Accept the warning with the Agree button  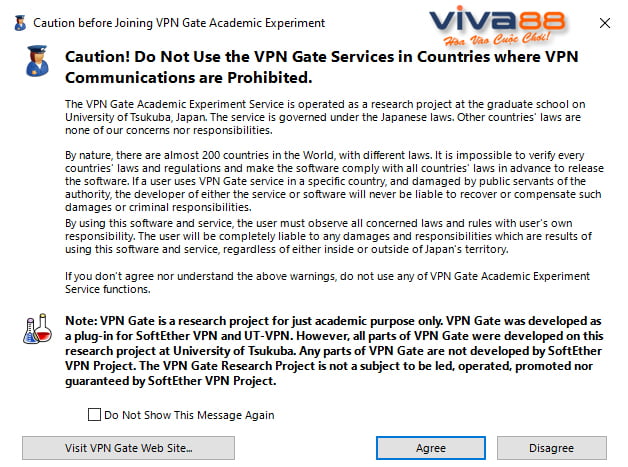[431, 448]
